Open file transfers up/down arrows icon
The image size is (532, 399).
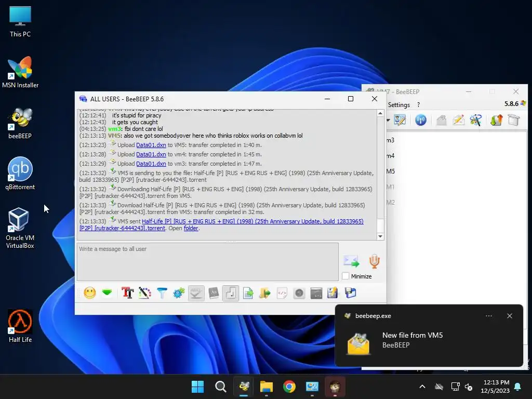(496, 120)
